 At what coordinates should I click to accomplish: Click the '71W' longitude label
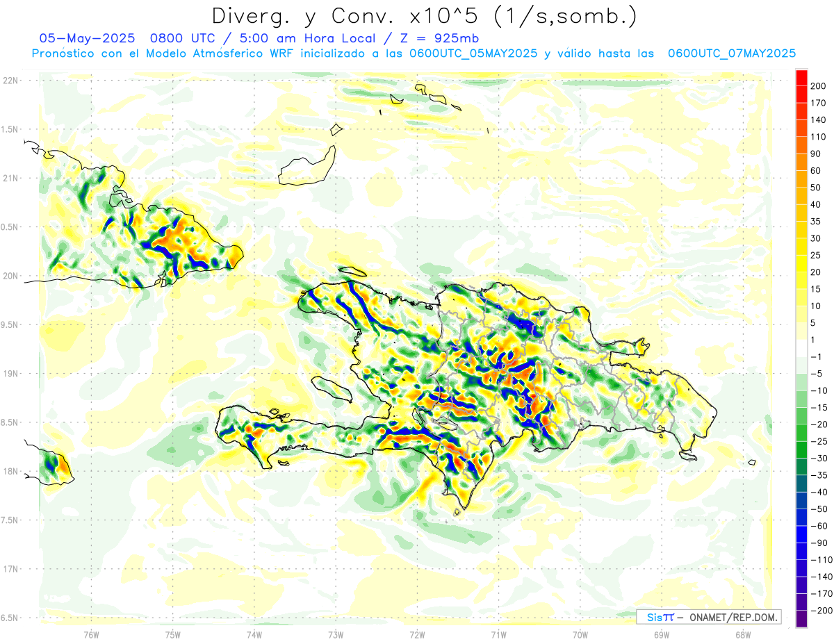coord(498,634)
